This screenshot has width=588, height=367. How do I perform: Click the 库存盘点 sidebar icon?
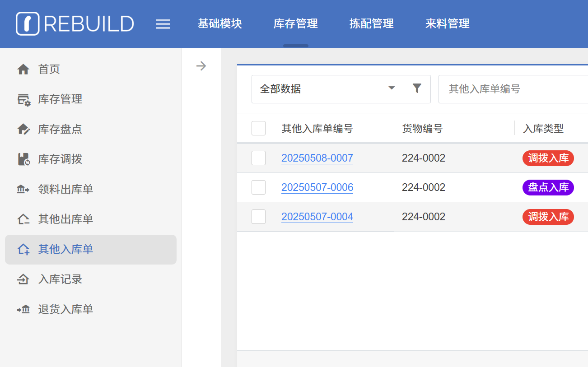23,130
